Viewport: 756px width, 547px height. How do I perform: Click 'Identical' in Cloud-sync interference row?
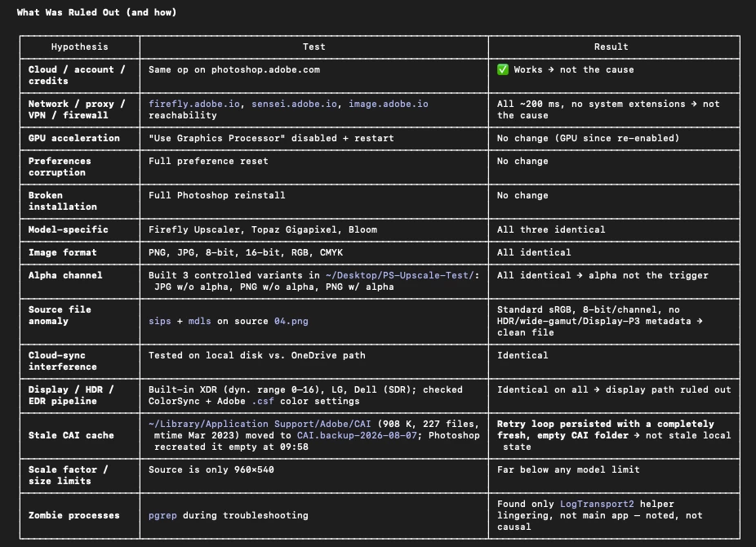tap(523, 355)
